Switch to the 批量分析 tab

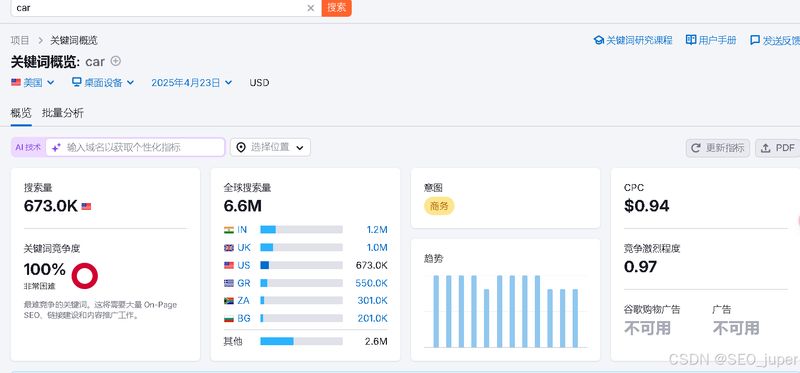coord(63,113)
